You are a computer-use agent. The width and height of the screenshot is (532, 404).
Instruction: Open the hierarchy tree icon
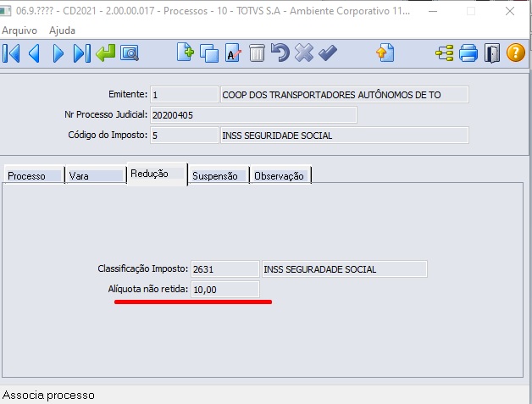(445, 53)
